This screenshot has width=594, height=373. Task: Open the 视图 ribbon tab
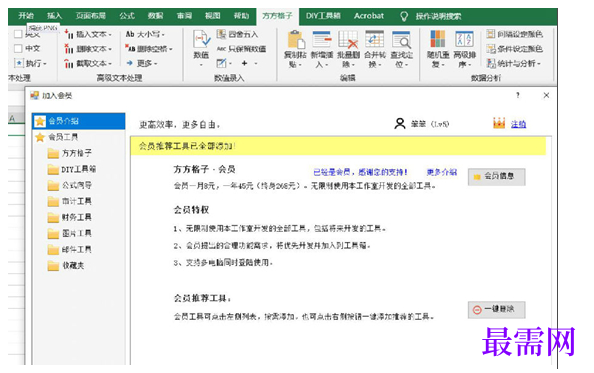(213, 16)
